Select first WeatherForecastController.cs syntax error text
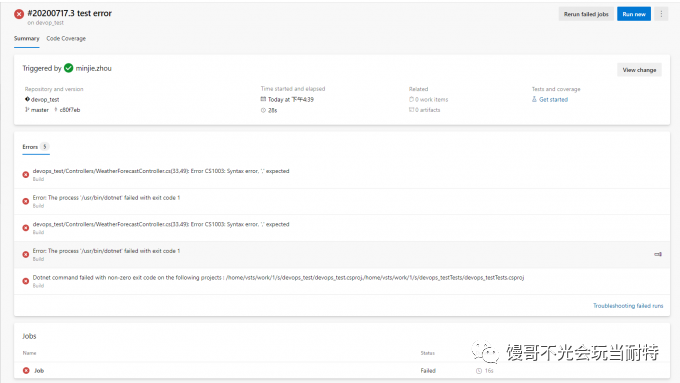This screenshot has height=383, width=680. [161, 171]
